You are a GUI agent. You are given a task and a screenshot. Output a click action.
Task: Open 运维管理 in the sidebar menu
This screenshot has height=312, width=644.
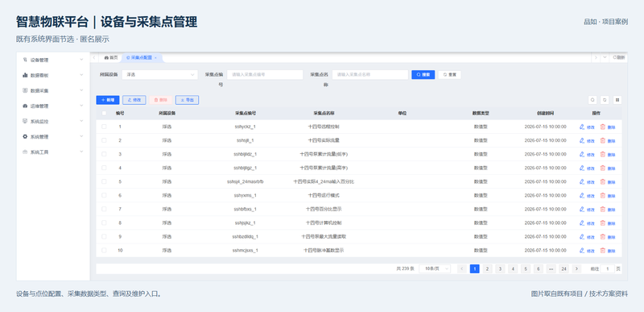tap(53, 106)
